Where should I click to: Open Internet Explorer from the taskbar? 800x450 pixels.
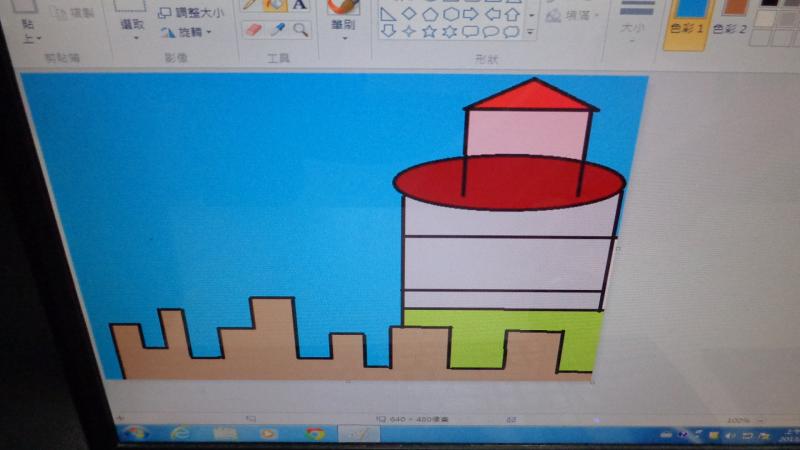tap(180, 434)
